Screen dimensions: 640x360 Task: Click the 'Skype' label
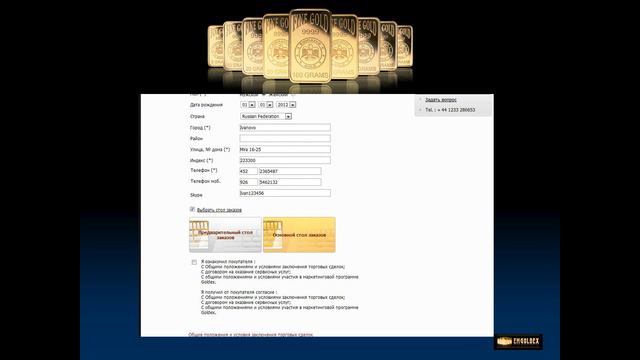tap(196, 195)
